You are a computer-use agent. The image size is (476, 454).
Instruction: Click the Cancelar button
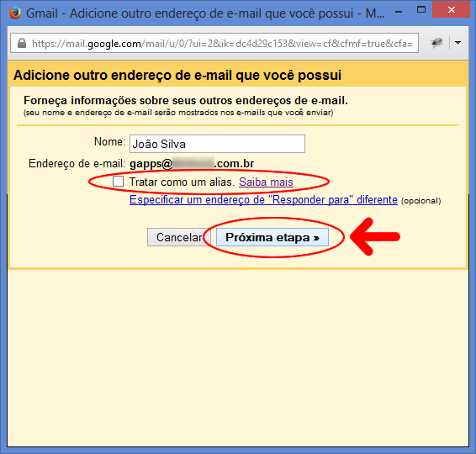point(178,237)
